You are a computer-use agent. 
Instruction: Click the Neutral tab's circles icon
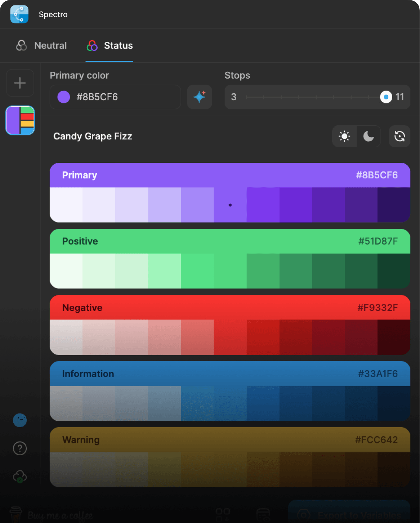click(x=22, y=45)
